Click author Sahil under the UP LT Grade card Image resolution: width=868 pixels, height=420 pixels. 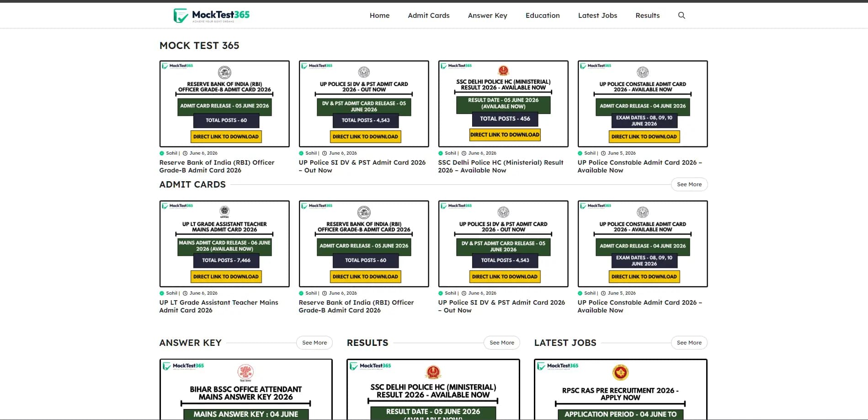click(x=171, y=293)
